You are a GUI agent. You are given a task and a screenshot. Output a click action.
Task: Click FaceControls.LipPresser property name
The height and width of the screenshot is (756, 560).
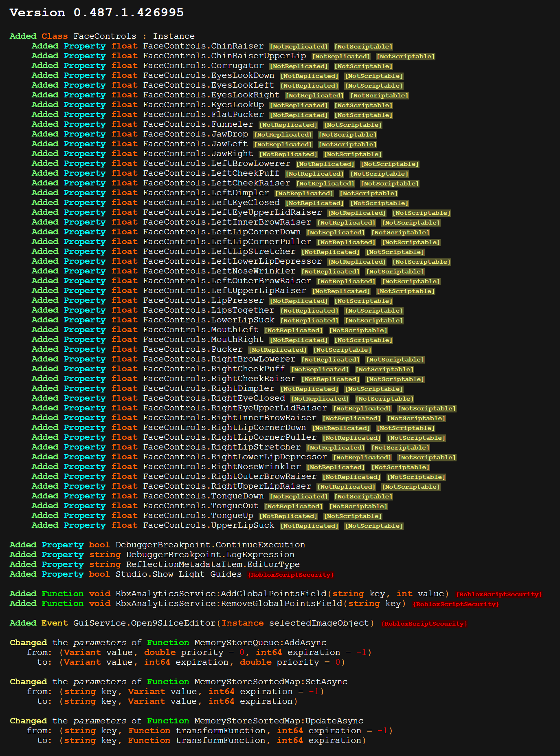pyautogui.click(x=203, y=300)
